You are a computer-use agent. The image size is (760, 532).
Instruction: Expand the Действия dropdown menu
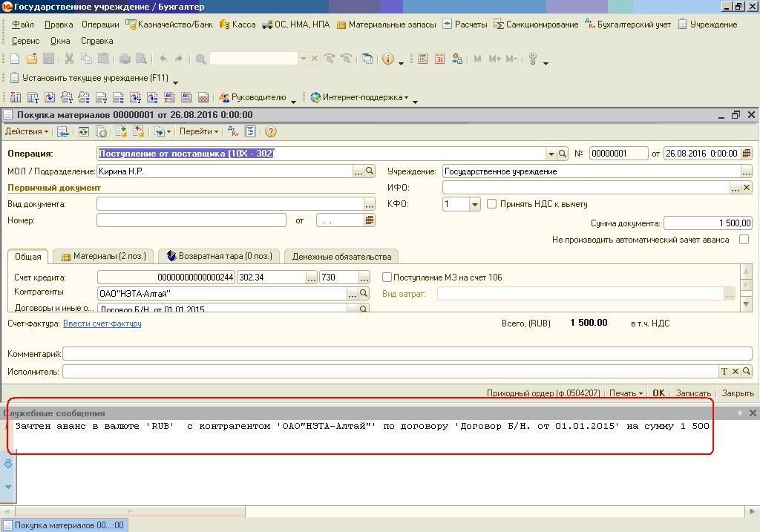point(27,131)
